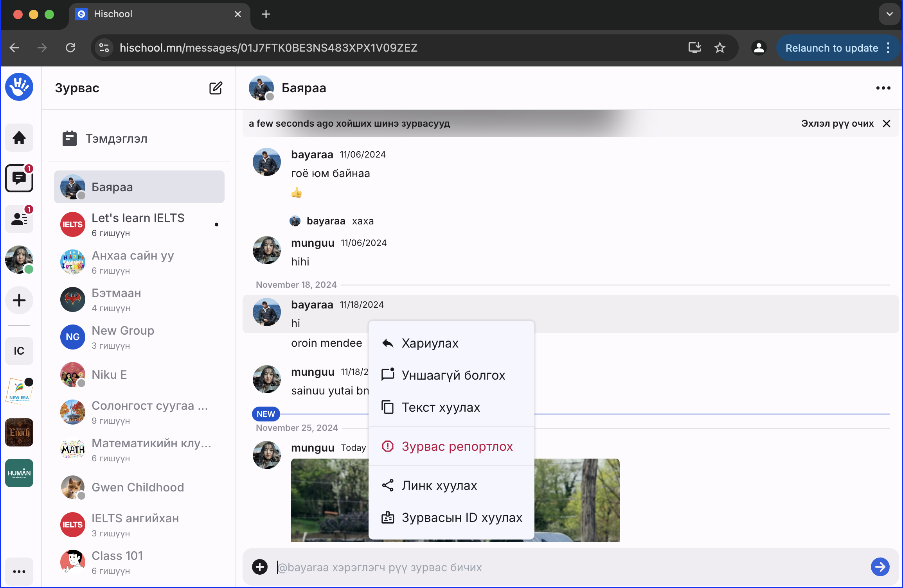Click the attach plus icon in message box
This screenshot has width=903, height=588.
coord(260,567)
